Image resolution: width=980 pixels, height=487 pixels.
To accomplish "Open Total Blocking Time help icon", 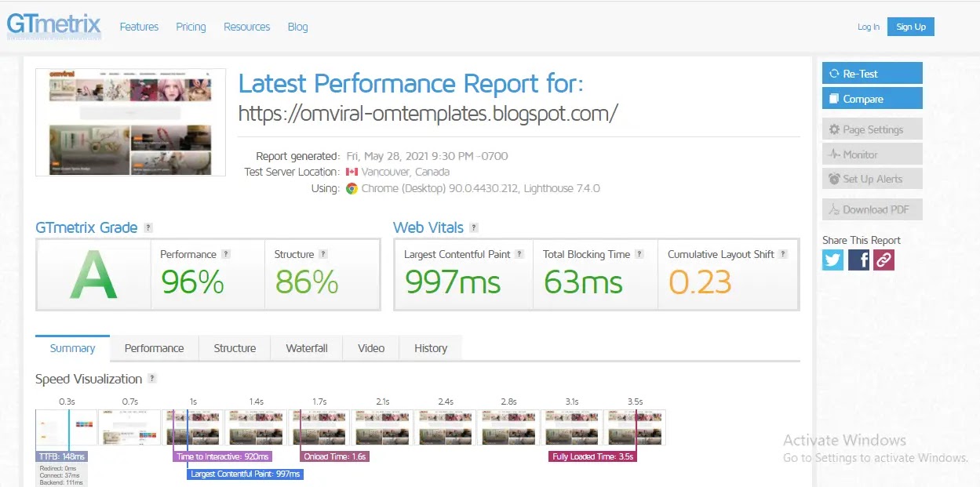I will (x=639, y=254).
